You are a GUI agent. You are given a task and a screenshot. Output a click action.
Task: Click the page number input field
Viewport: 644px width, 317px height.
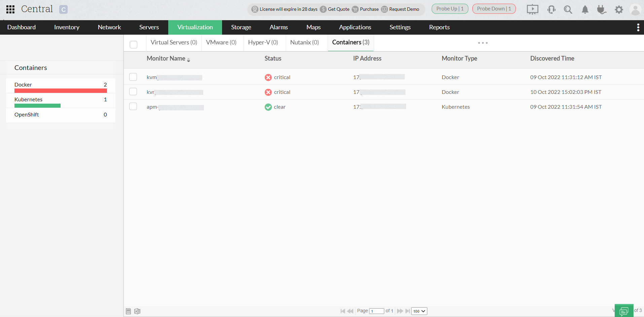tap(377, 311)
